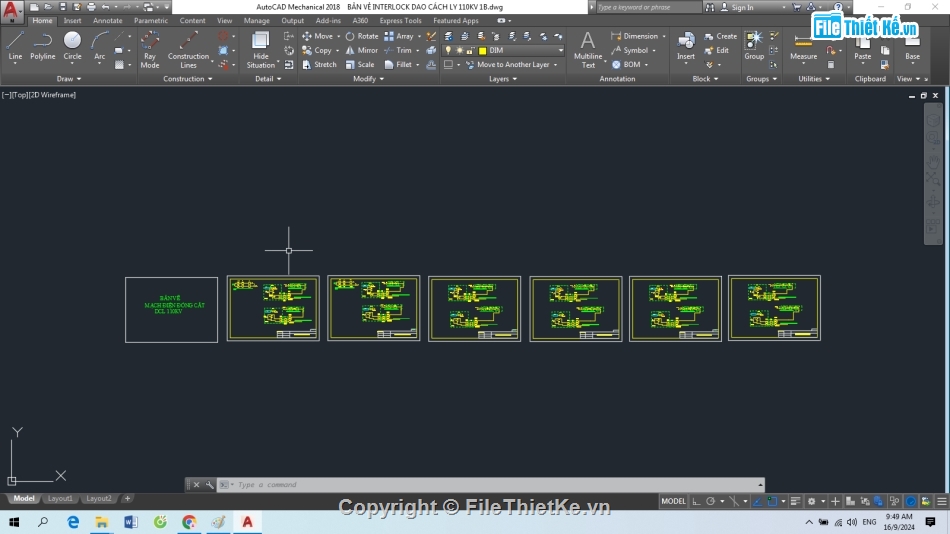Expand the Detail panel
Viewport: 950px width, 534px height.
point(268,79)
